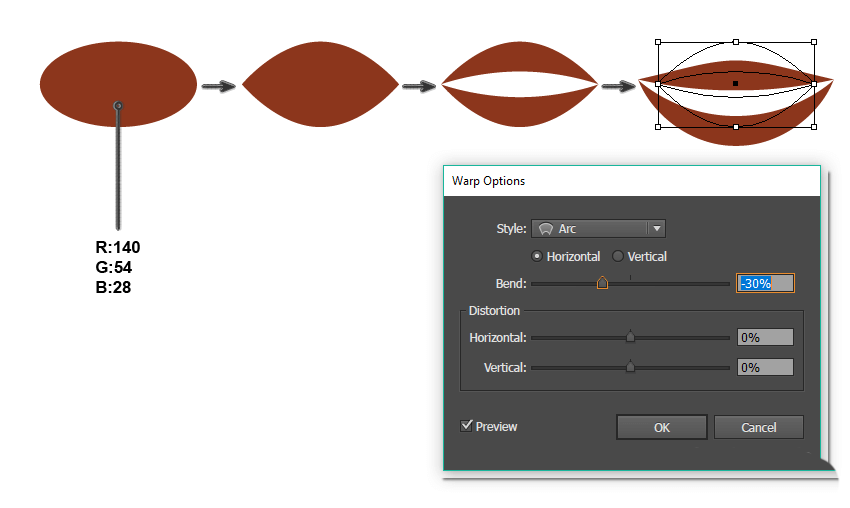Image resolution: width=850 pixels, height=508 pixels.
Task: Click the anchor point on the first ellipse
Action: (118, 105)
